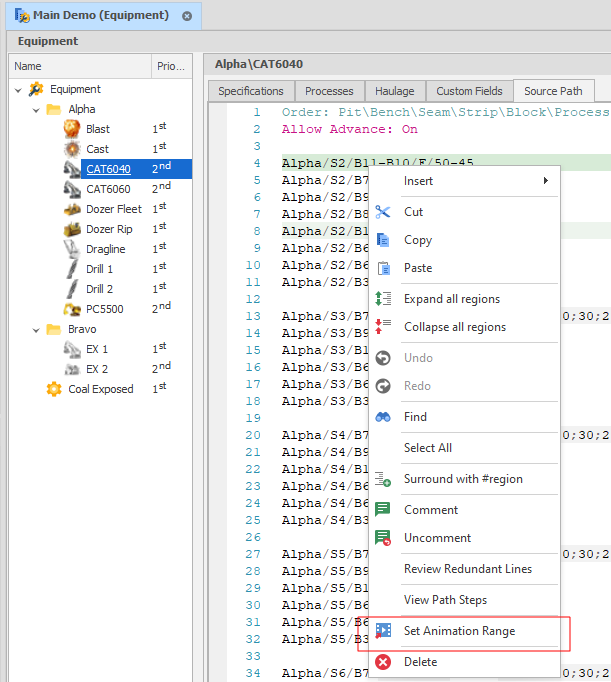
Task: Click the CAT6060 excavator icon
Action: 72,189
